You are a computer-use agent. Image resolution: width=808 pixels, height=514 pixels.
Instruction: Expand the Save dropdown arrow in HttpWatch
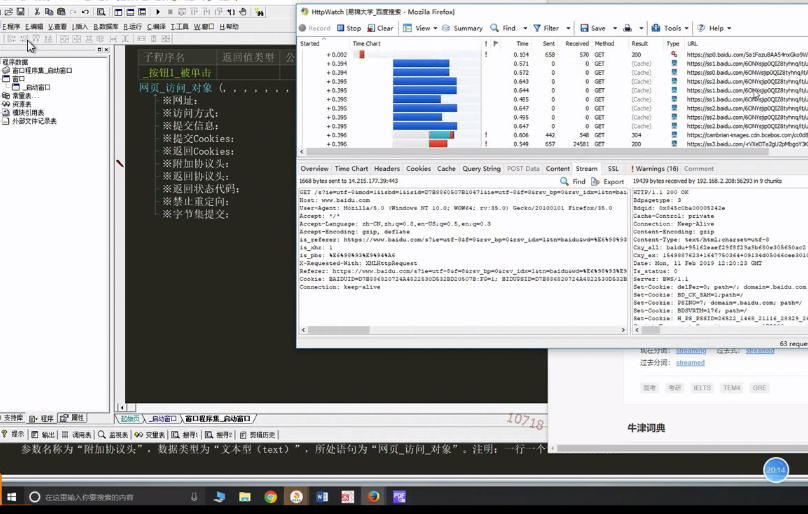point(614,29)
